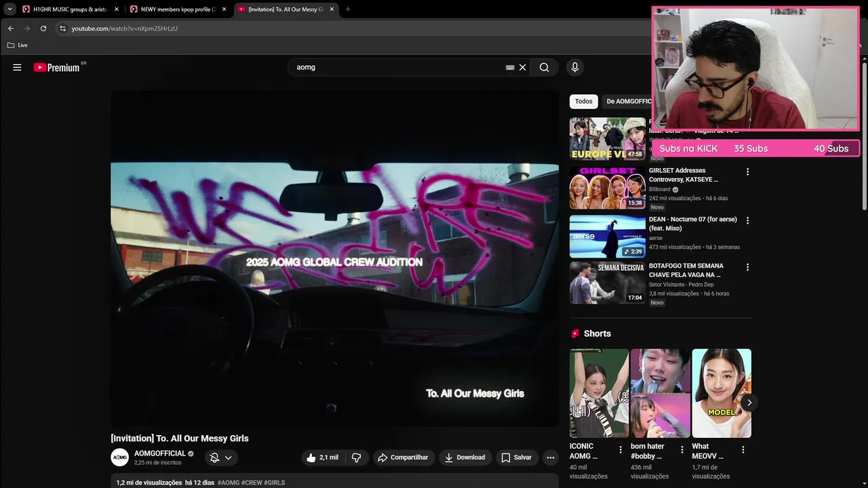Open options for ICONIC AOMG short
The width and height of the screenshot is (868, 488).
pos(620,449)
